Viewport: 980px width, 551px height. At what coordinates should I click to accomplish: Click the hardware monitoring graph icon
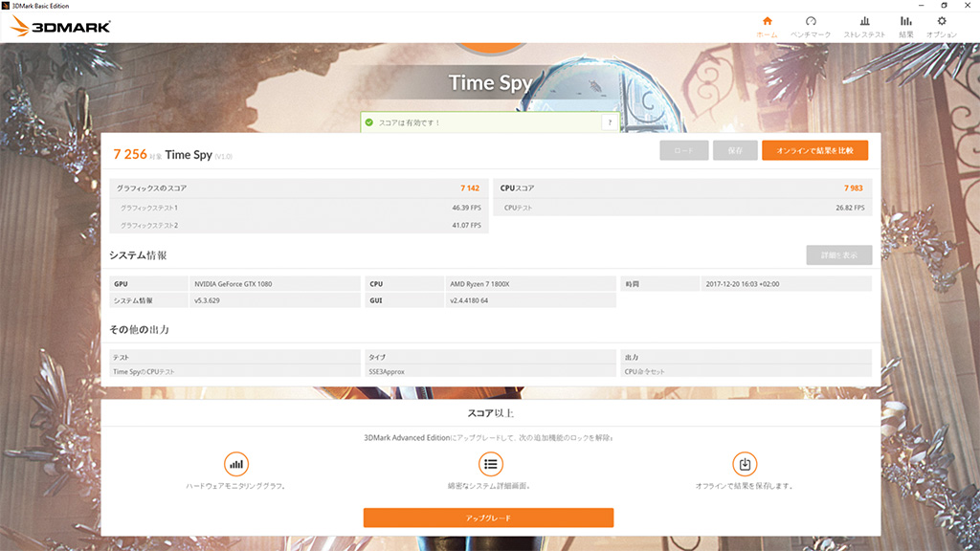(236, 464)
